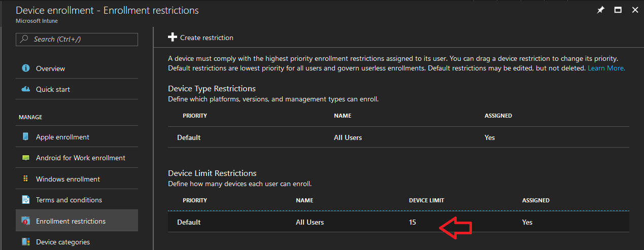Select the Apple enrollment device icon
Screen dimensions: 644x250
tap(26, 137)
